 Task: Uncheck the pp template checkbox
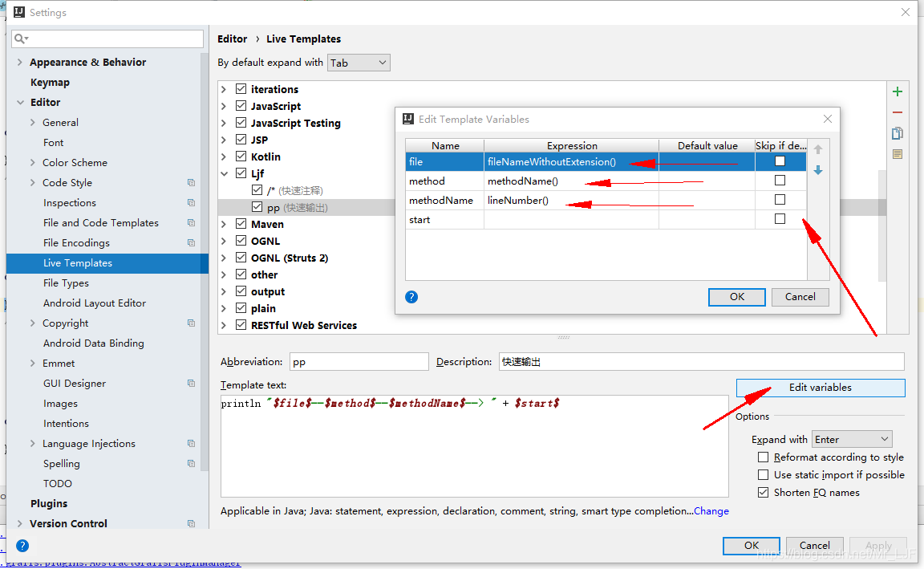257,207
